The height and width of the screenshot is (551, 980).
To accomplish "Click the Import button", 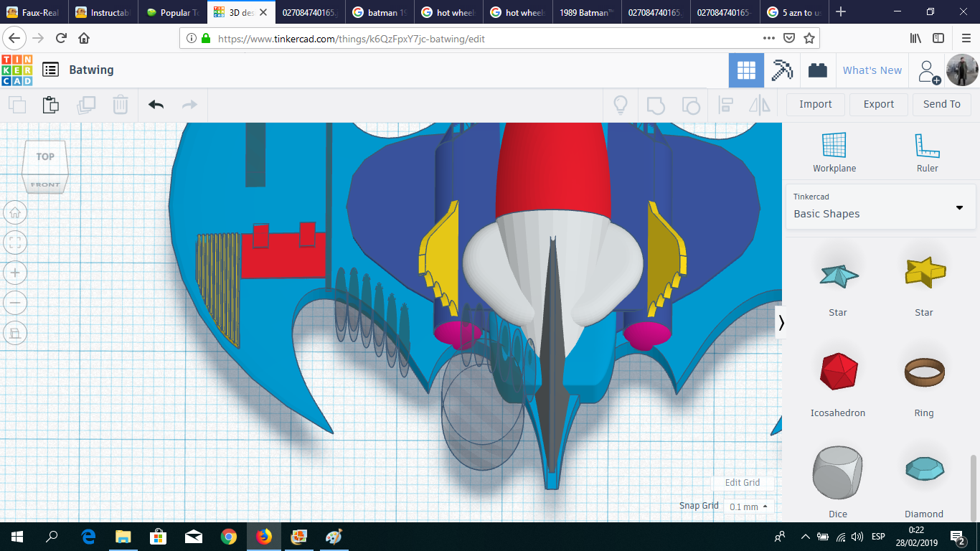I will click(x=816, y=104).
